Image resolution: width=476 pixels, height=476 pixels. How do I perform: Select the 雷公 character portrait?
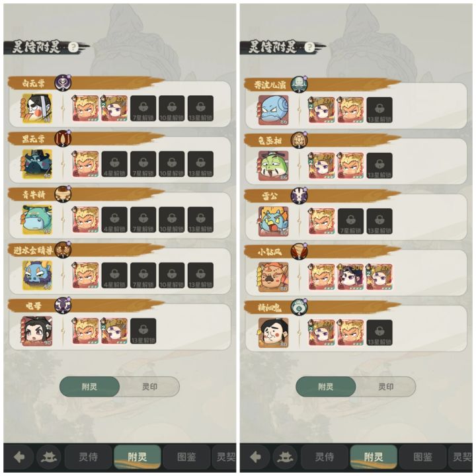click(x=273, y=221)
